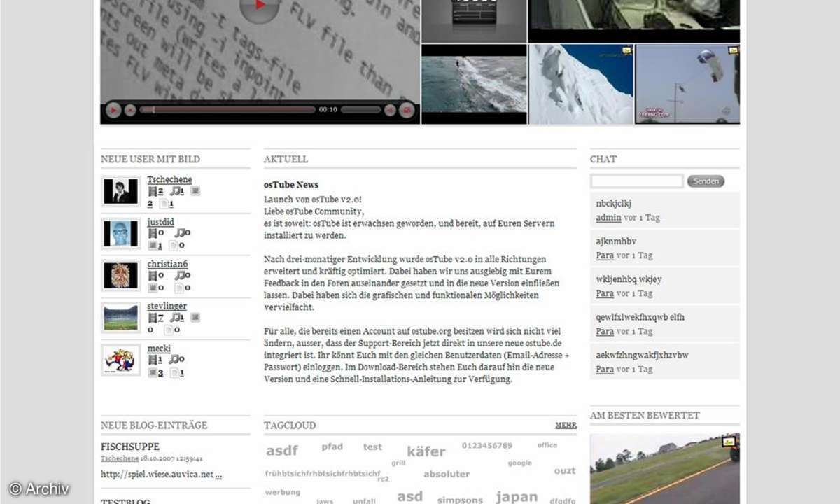
Task: Select the japan tag in tagcloud
Action: pyautogui.click(x=517, y=497)
